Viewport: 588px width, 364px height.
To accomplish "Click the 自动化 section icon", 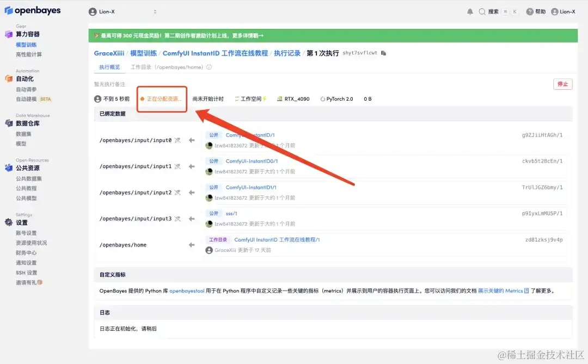I will click(9, 79).
